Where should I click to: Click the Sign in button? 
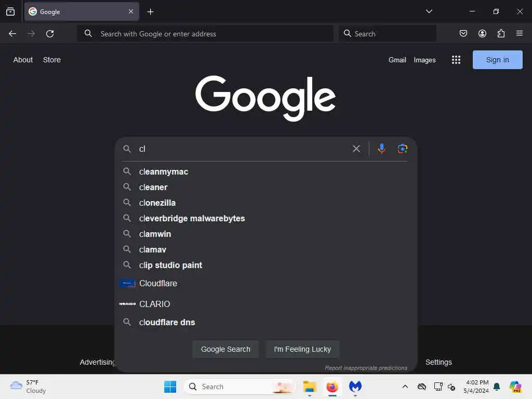(x=497, y=60)
